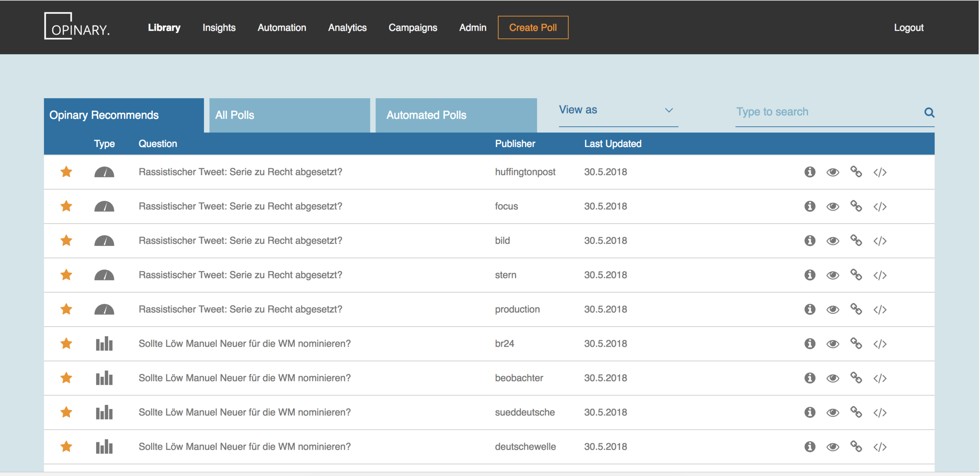Click eye preview icon for stern poll

pyautogui.click(x=833, y=275)
